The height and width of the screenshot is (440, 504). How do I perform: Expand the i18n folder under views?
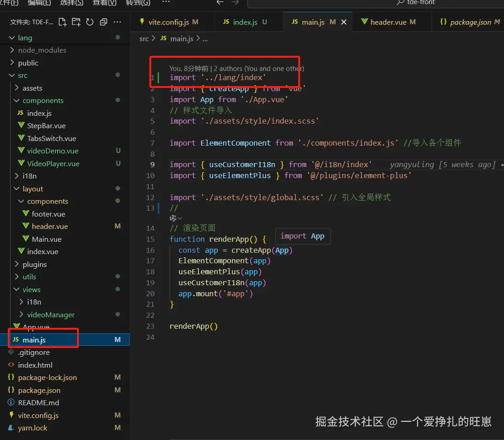65,302
